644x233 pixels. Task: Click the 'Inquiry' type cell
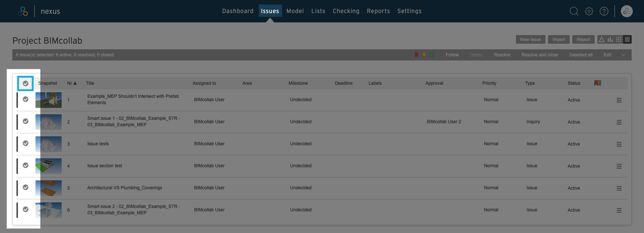click(533, 122)
